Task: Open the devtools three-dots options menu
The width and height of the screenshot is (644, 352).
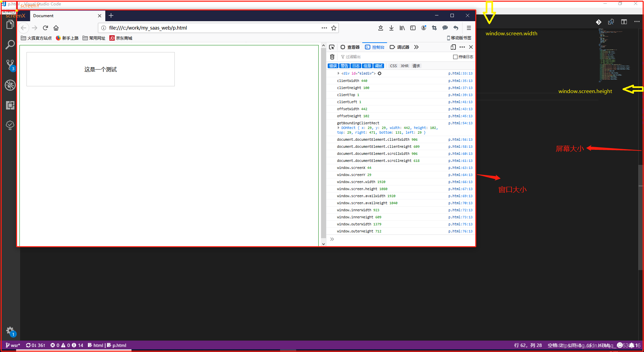Action: (462, 47)
